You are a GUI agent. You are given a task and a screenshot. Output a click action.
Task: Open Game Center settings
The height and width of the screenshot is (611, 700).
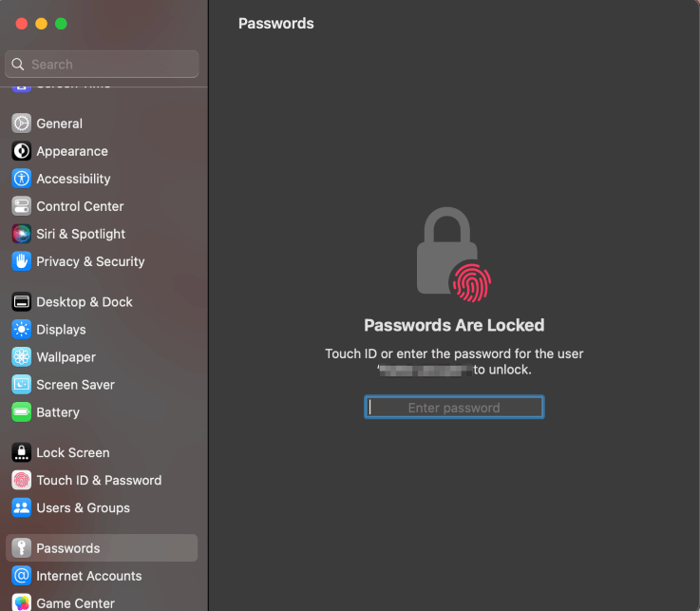pos(75,602)
